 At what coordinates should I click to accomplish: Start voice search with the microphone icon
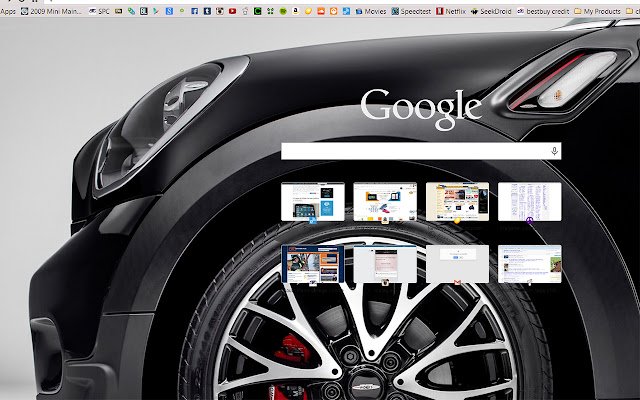coord(554,151)
